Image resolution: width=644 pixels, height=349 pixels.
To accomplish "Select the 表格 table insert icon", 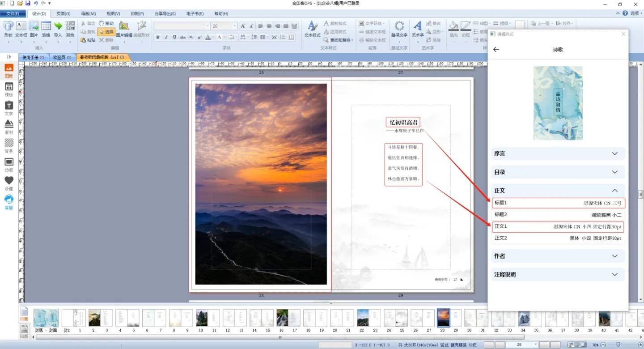I will click(46, 28).
